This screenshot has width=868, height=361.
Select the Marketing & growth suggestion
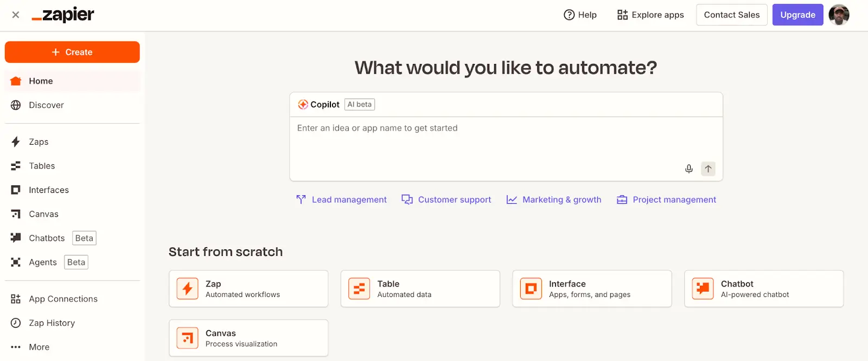554,199
